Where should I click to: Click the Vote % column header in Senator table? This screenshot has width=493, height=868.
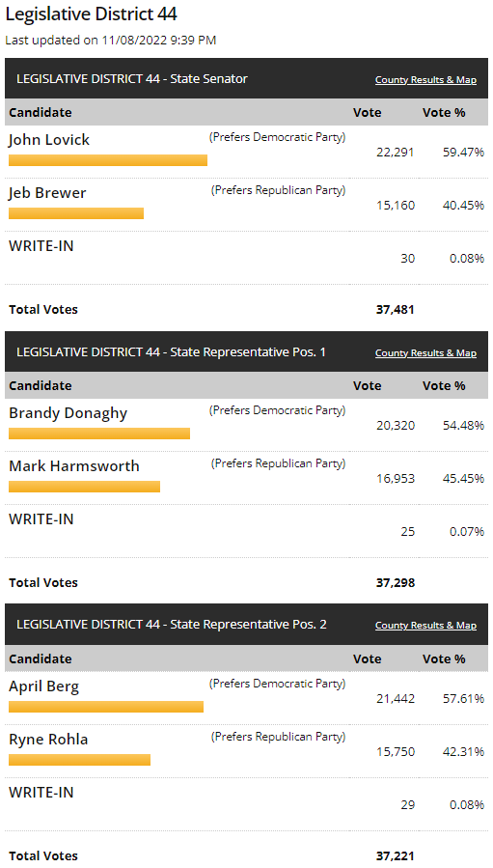tap(444, 112)
